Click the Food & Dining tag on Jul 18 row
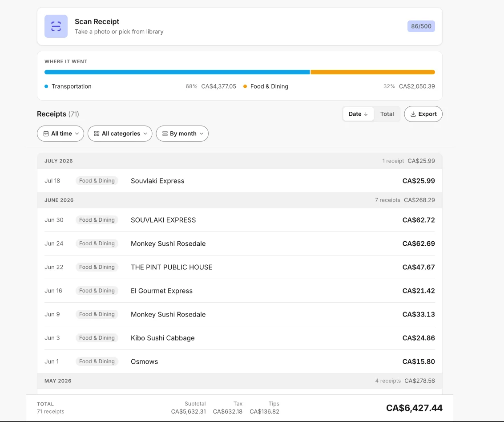This screenshot has height=422, width=504. (97, 181)
